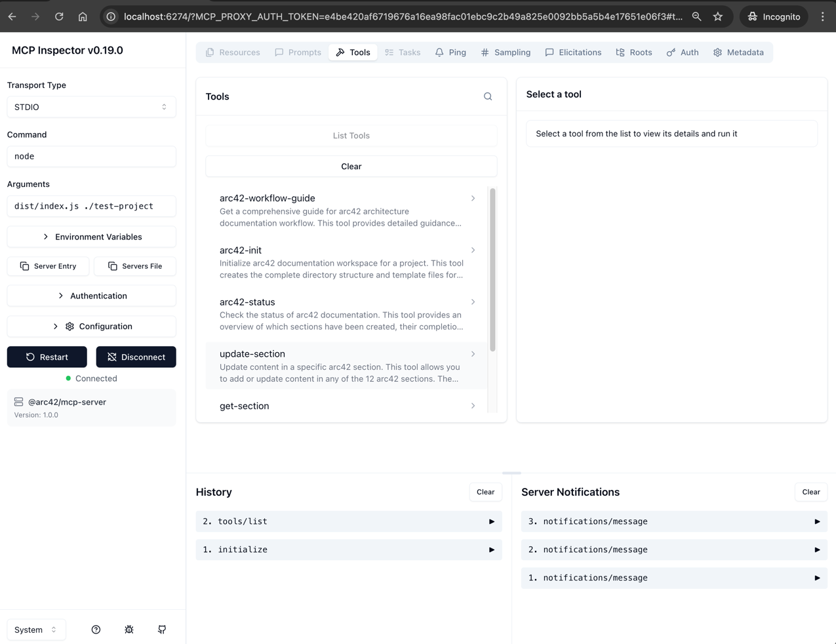Viewport: 836px width, 644px height.
Task: Open the Elicitations tab
Action: (x=573, y=52)
